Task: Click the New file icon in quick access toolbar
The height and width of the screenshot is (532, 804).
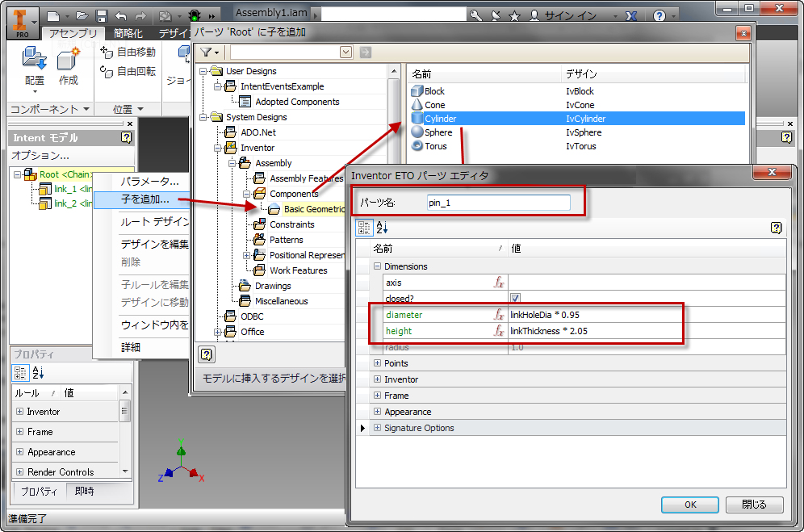Action: click(x=53, y=16)
